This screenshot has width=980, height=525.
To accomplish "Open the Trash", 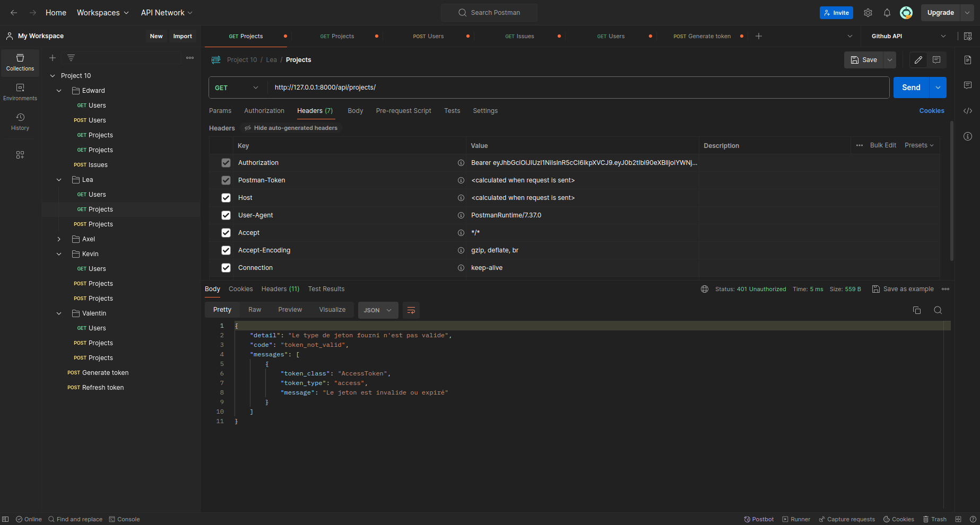I will click(934, 519).
